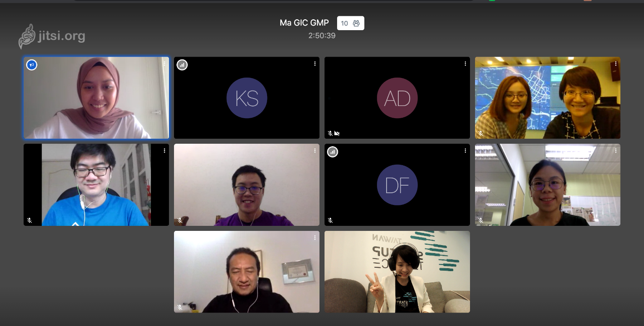The height and width of the screenshot is (326, 644).
Task: Select the KS avatar circle
Action: coord(247,98)
